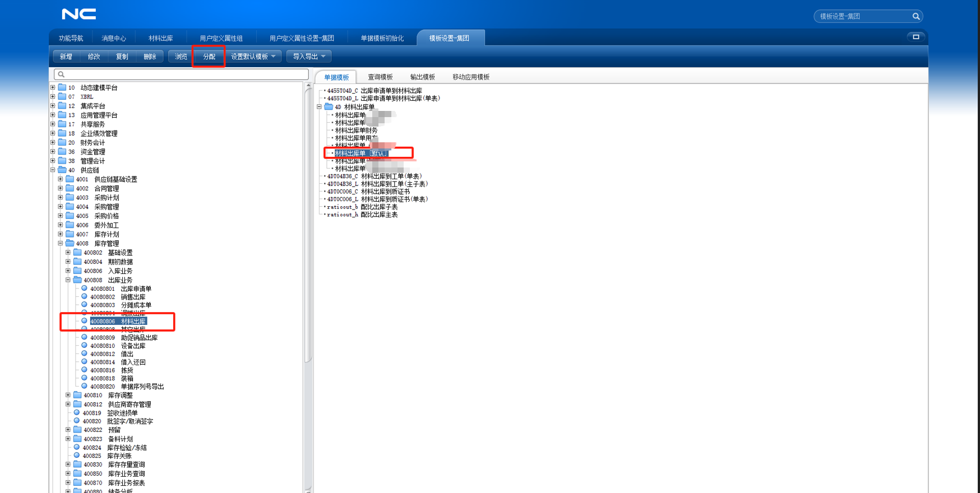This screenshot has height=493, width=980.
Task: Click the 删除 button
Action: point(150,57)
